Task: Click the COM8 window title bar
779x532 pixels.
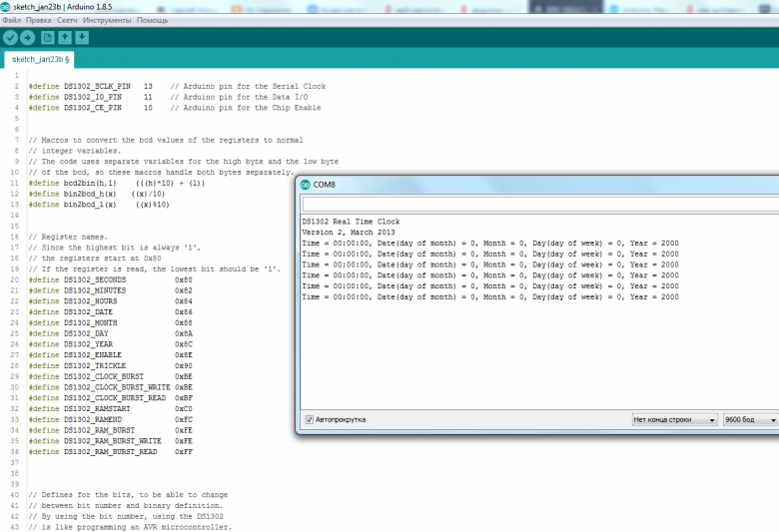Action: (x=539, y=185)
